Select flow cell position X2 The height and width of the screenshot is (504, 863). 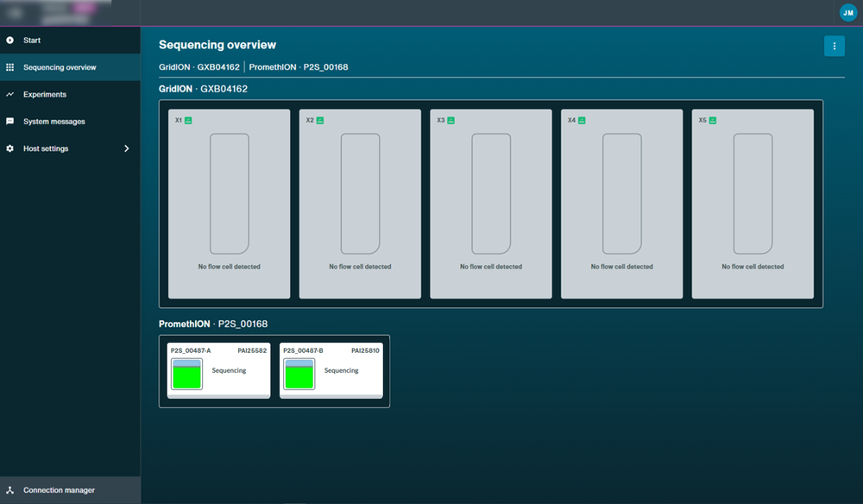pos(360,204)
